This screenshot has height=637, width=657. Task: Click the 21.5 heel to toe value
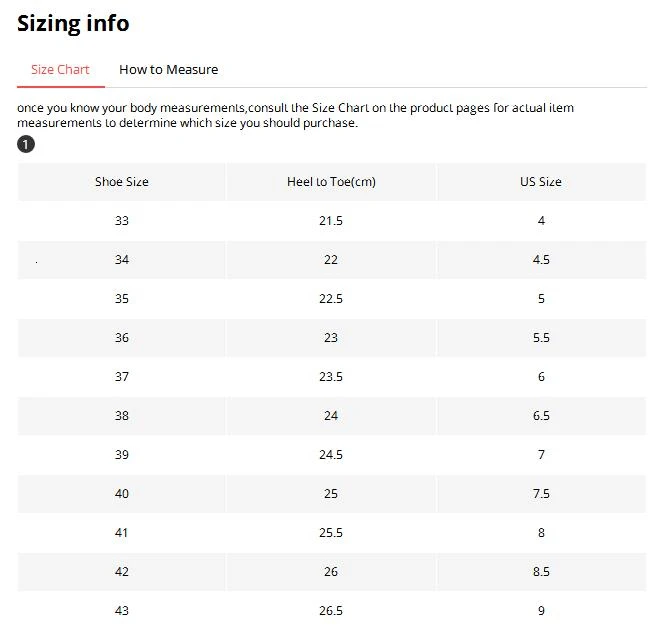point(331,221)
